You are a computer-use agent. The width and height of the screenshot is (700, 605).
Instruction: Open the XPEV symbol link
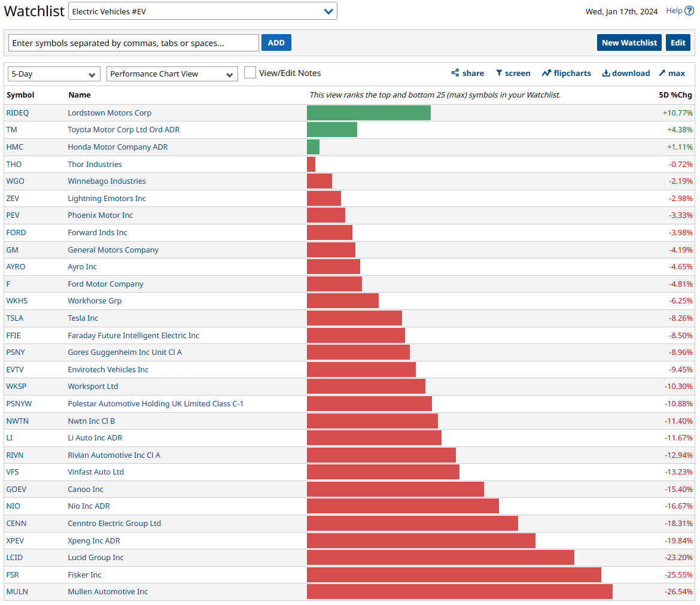(x=15, y=541)
